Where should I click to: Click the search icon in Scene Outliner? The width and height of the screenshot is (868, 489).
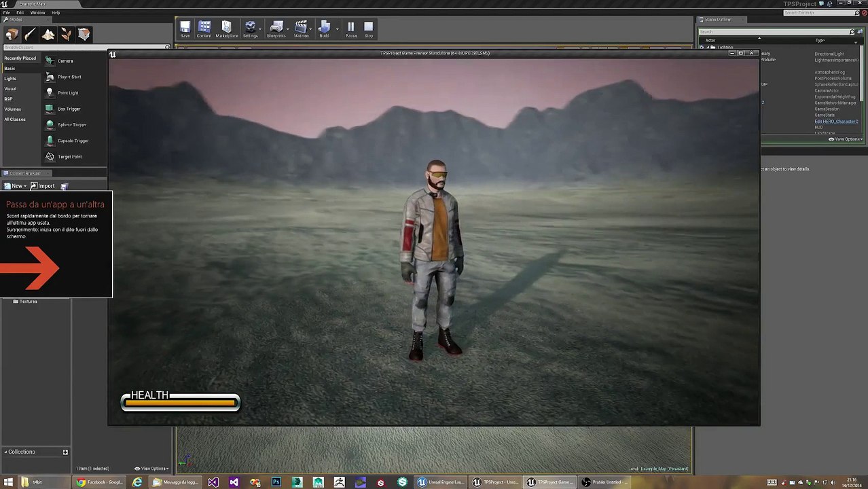[852, 32]
